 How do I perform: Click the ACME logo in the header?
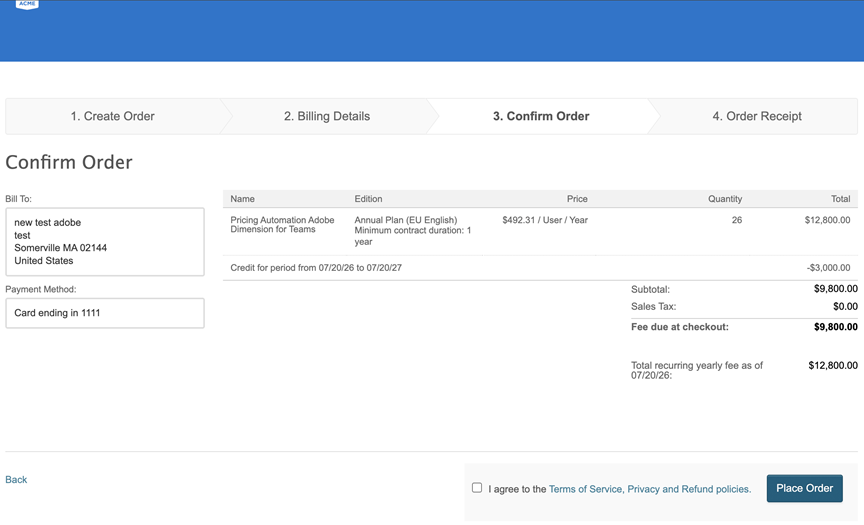pyautogui.click(x=27, y=4)
